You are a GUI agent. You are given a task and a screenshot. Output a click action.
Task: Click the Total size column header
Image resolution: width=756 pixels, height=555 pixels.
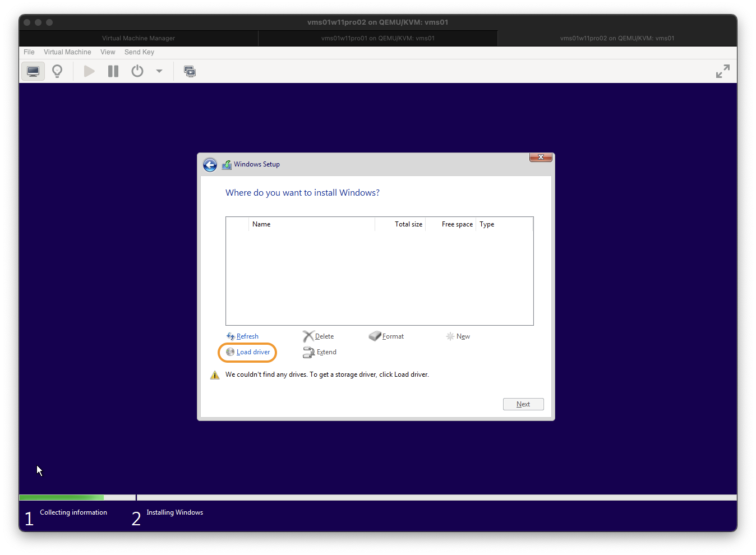400,224
